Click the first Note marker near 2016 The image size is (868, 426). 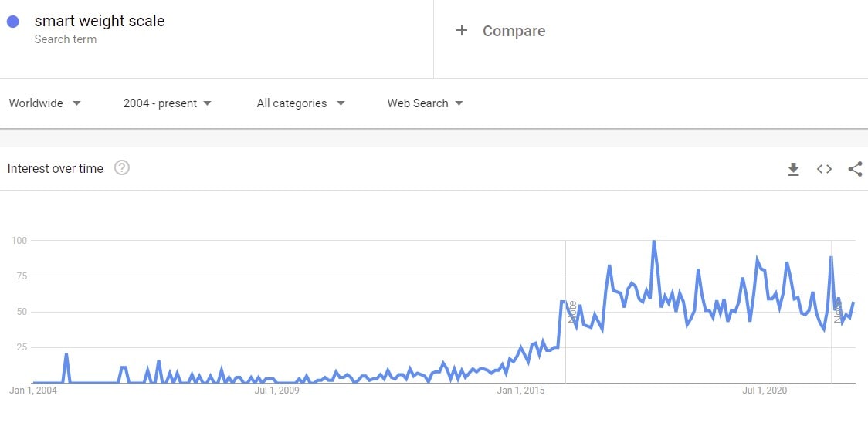click(572, 311)
